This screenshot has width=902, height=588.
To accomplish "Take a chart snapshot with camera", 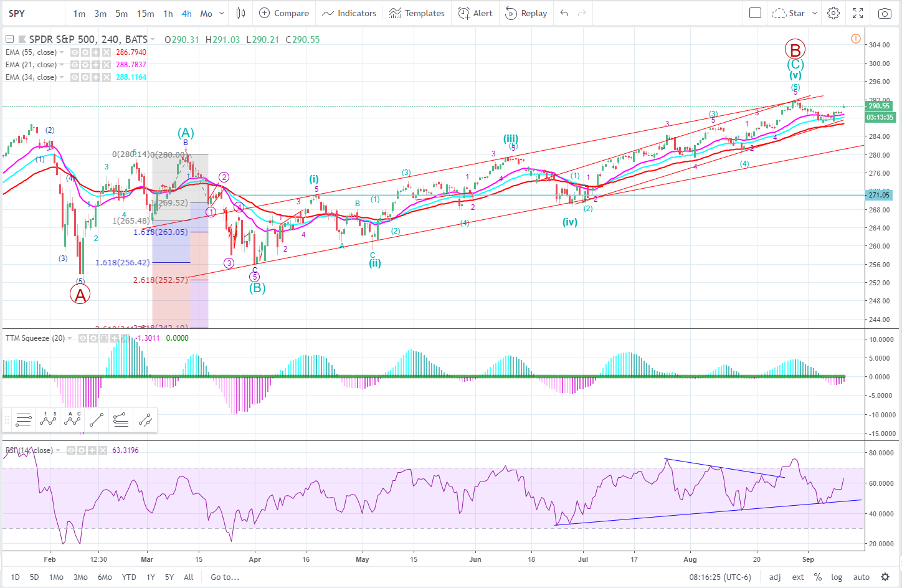I will [x=884, y=13].
